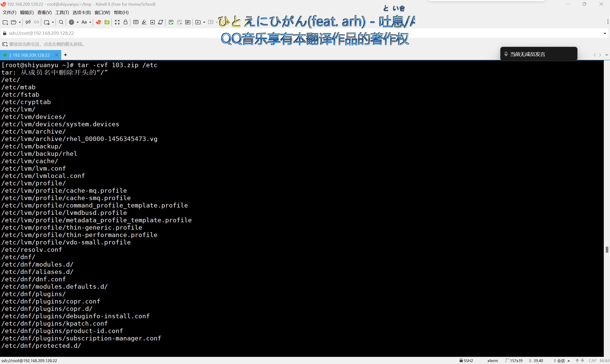Click the terminal vertical scrollbar thumb
The image size is (610, 364).
click(607, 250)
